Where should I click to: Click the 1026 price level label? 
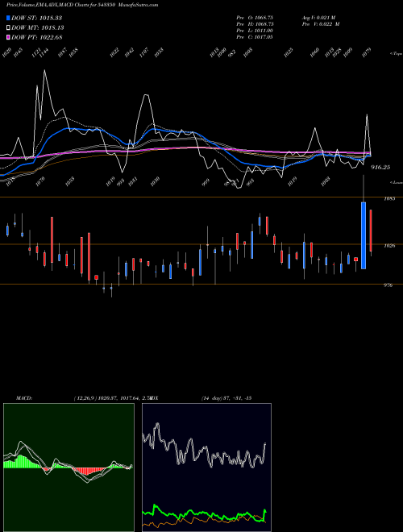(389, 245)
